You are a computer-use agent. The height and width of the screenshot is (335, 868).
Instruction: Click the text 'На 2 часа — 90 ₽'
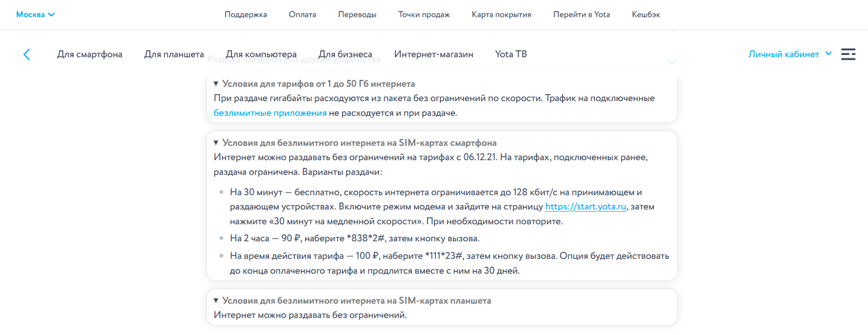coord(265,238)
